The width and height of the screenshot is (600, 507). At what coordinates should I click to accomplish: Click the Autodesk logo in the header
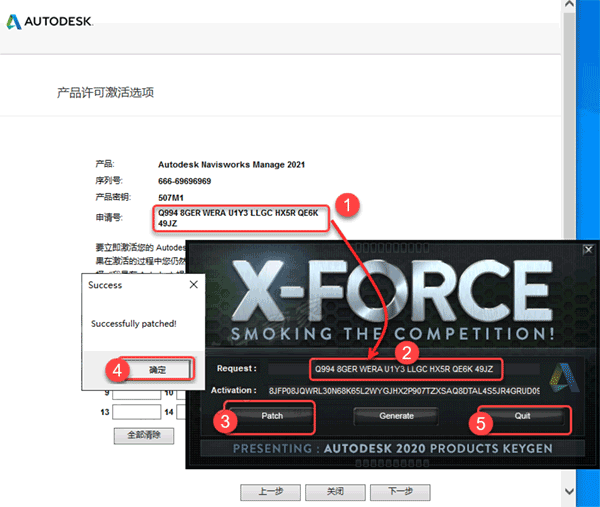click(49, 21)
